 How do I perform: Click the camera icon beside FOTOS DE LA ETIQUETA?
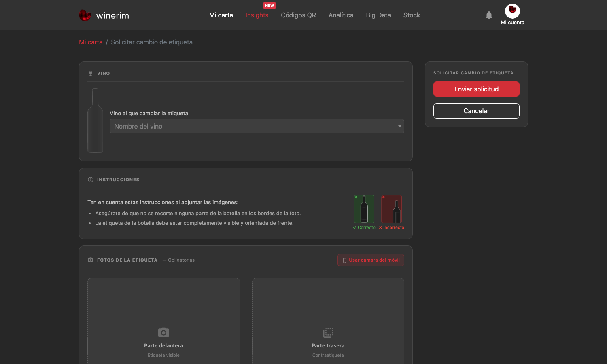(x=91, y=260)
